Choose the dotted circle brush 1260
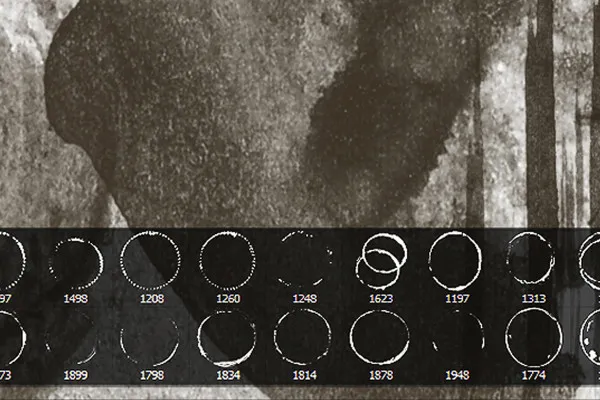Screen dimensions: 600x400 point(228,261)
